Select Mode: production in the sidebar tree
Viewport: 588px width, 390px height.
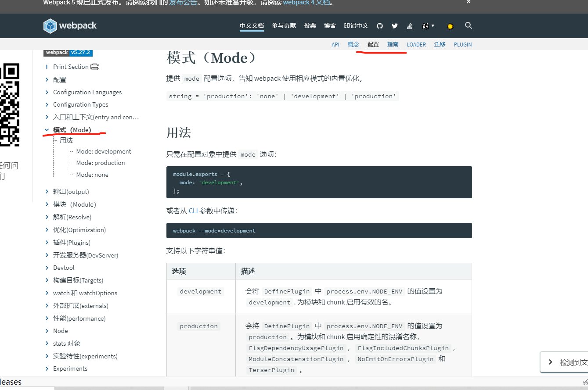[x=101, y=163]
